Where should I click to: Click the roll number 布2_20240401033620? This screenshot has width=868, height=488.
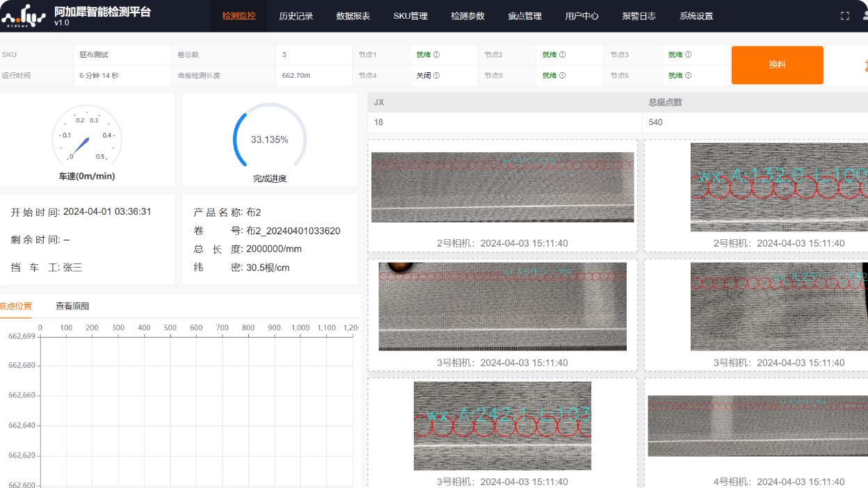coord(294,231)
